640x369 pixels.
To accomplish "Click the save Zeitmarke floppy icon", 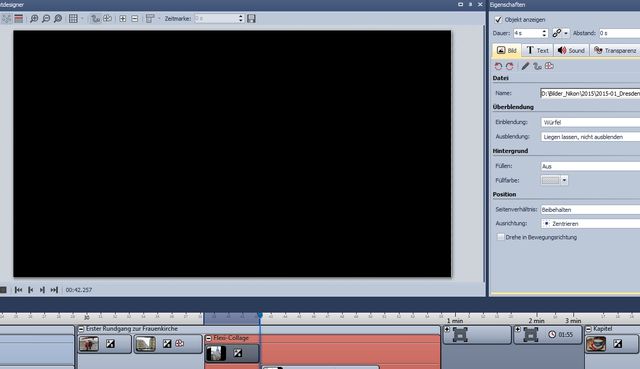I will point(251,18).
